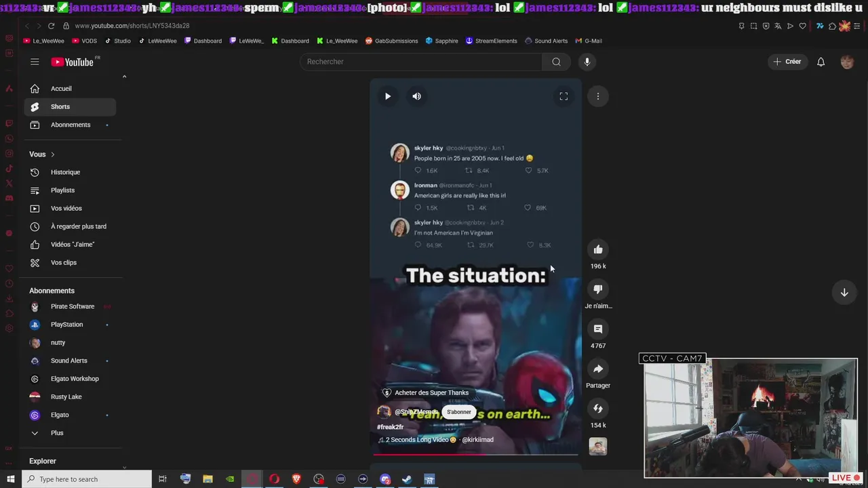Expand the Vous section chevron

pos(52,155)
